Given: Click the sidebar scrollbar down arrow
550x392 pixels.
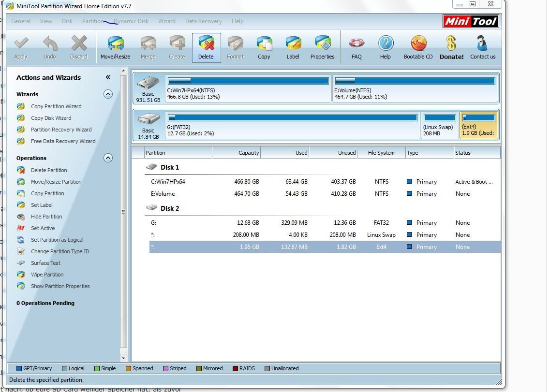Looking at the screenshot, I should point(123,358).
